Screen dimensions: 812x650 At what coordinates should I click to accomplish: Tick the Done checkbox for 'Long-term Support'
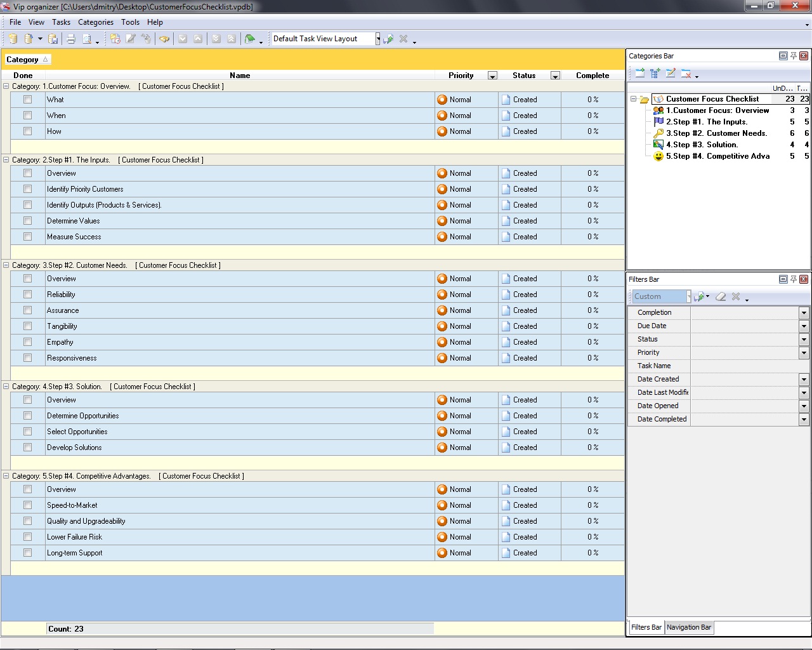(x=27, y=553)
